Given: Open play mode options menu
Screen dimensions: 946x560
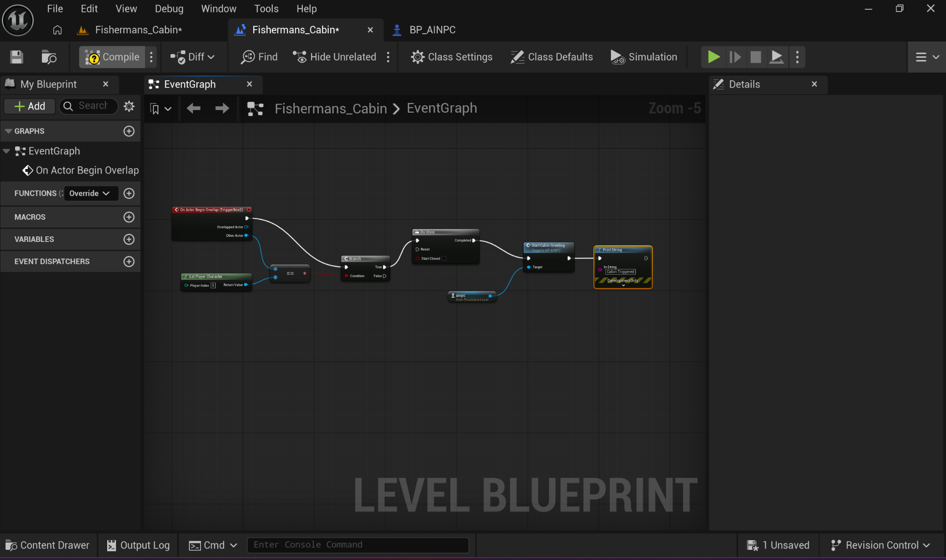Looking at the screenshot, I should pos(797,57).
